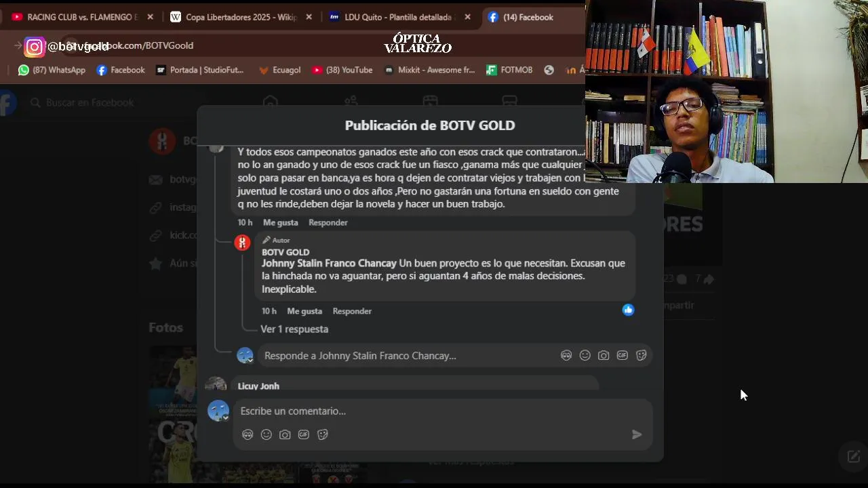The height and width of the screenshot is (488, 868).
Task: Attach photo via camera icon in reply box
Action: click(x=604, y=355)
